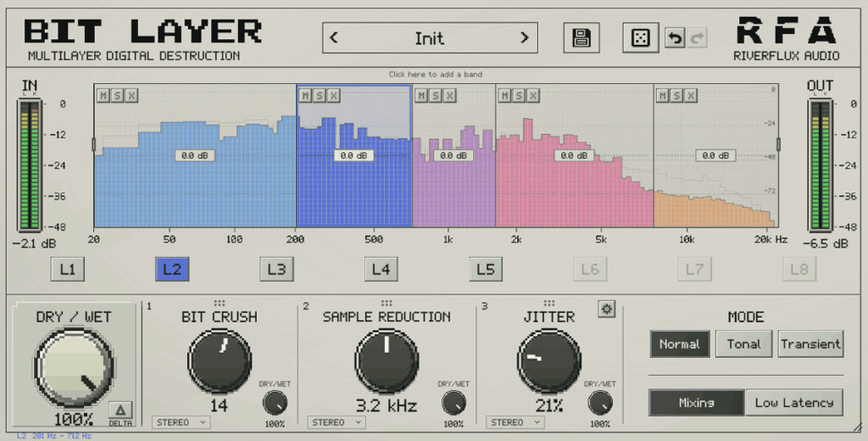Remove the first light blue band
868x441 pixels.
(131, 96)
